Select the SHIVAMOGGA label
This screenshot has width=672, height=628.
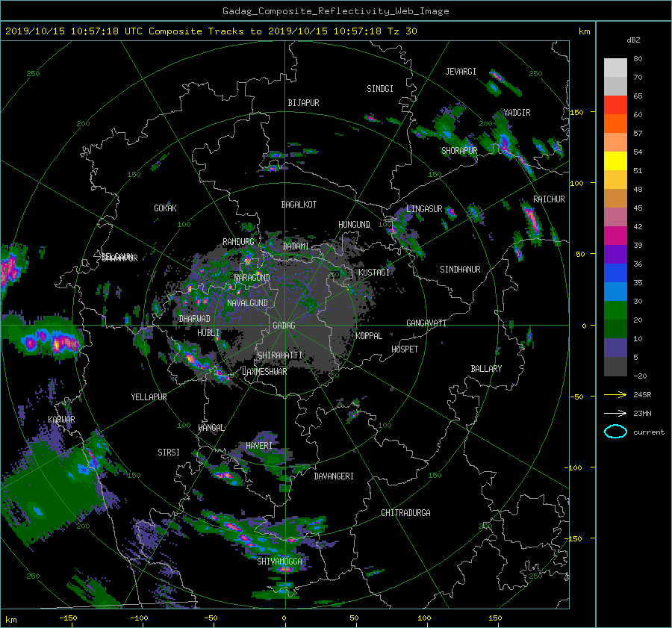(279, 561)
